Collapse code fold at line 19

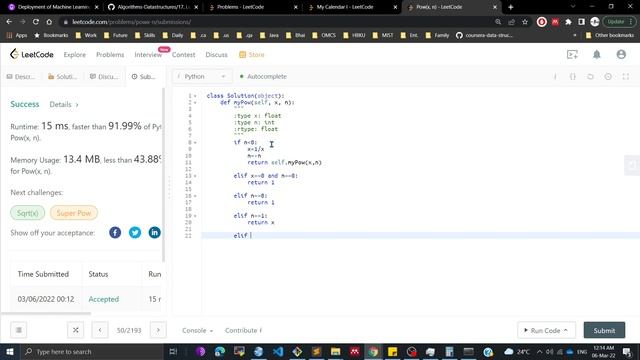point(195,216)
